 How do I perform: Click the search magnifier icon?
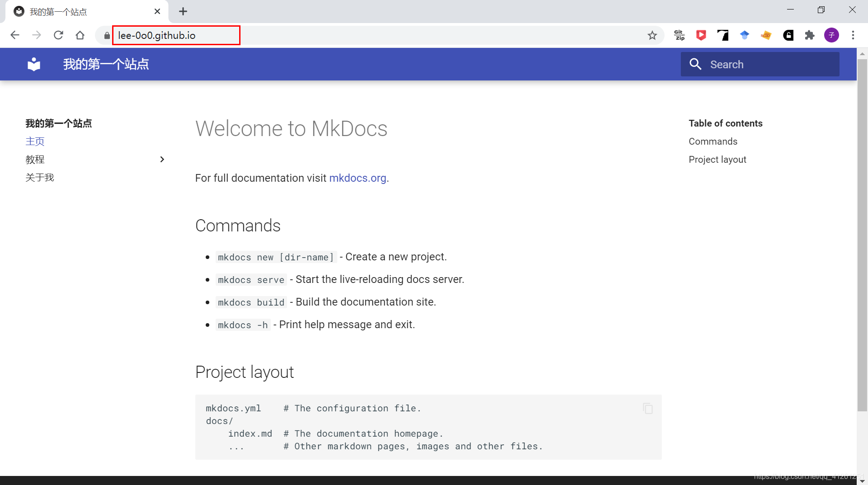click(x=695, y=64)
